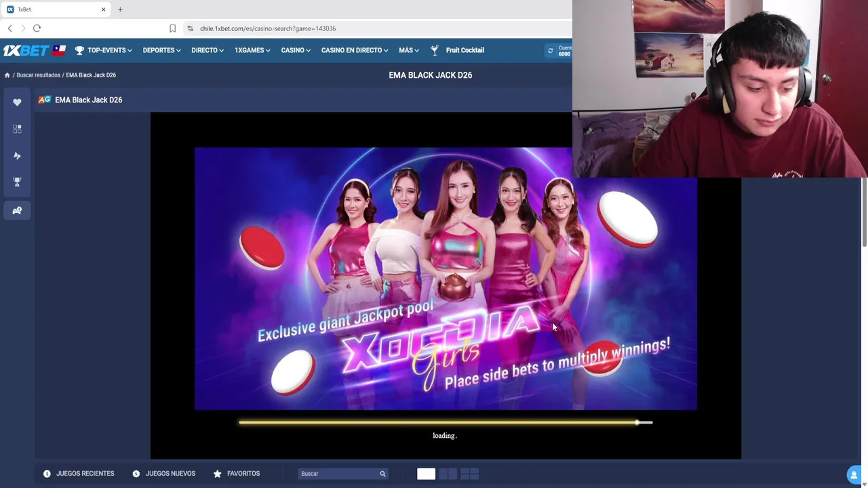This screenshot has height=488, width=868.
Task: Click the browser address bar URL
Action: pos(268,28)
